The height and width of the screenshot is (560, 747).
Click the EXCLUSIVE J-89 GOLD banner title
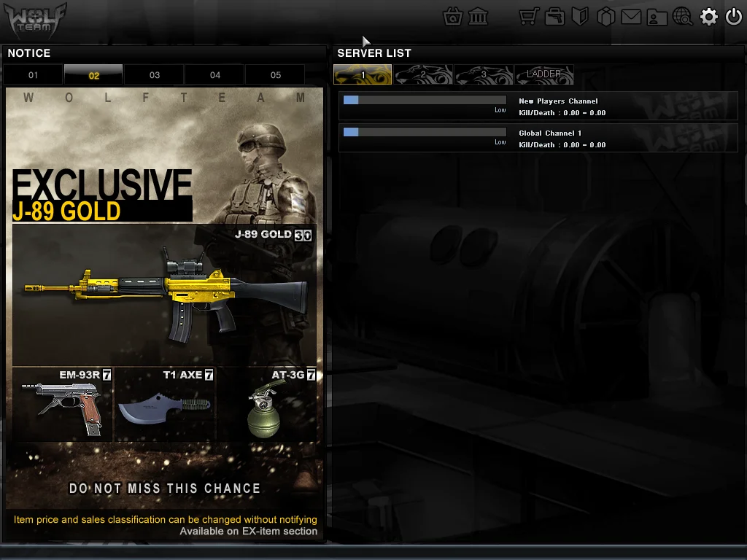point(102,195)
